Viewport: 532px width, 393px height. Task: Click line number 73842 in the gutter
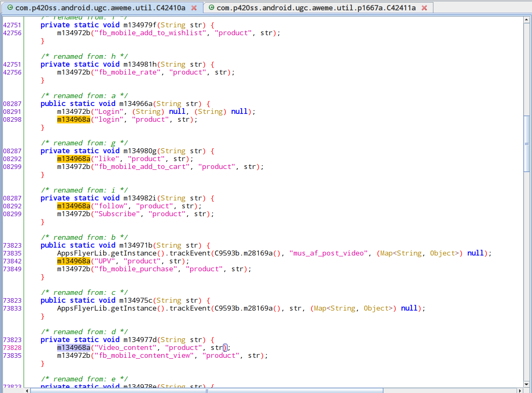tap(12, 261)
